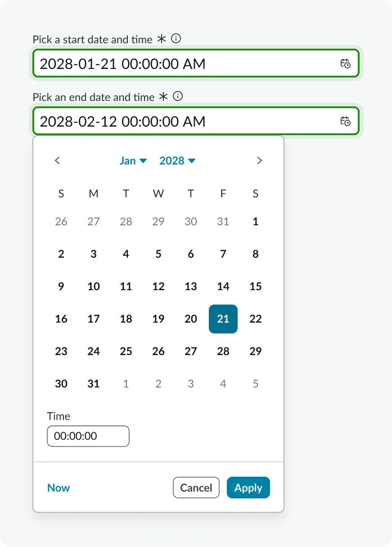Expand the Jan month dropdown
This screenshot has width=392, height=547.
pyautogui.click(x=133, y=161)
